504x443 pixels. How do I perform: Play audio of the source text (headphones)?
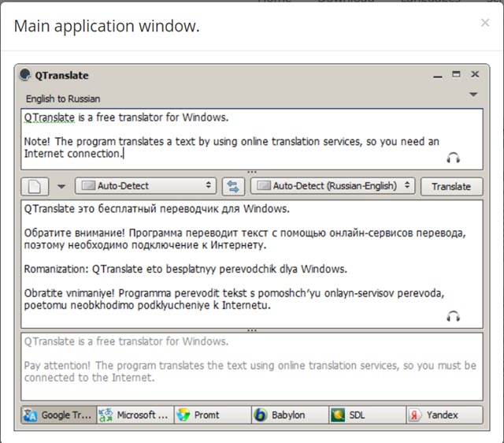click(x=454, y=158)
